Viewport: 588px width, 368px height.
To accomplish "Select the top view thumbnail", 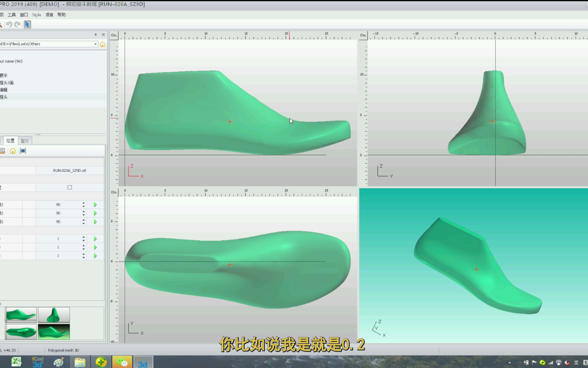I will pos(21,332).
